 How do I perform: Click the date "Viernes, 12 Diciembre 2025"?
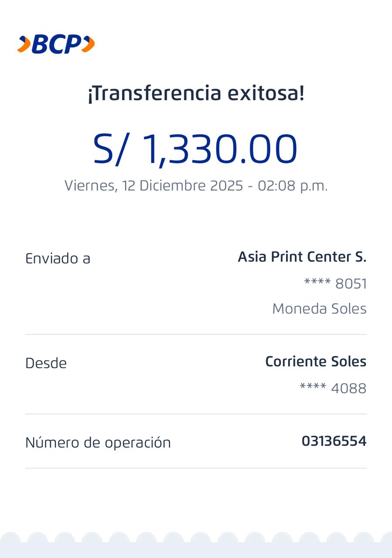tap(153, 186)
